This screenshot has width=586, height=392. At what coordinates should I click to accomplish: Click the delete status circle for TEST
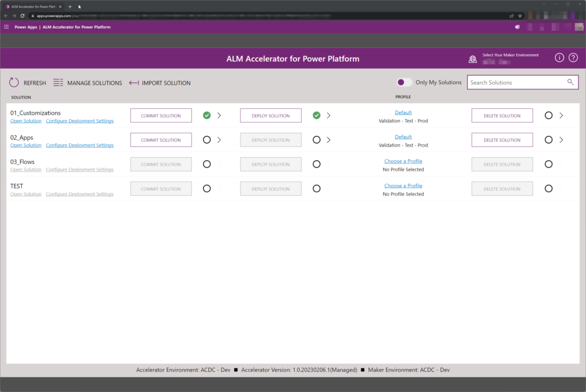tap(548, 189)
